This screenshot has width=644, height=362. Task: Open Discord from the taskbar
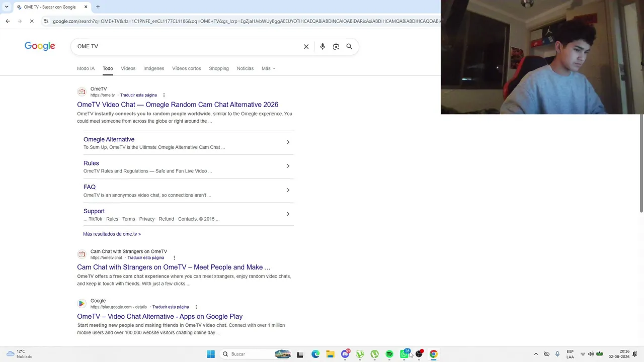coord(345,354)
